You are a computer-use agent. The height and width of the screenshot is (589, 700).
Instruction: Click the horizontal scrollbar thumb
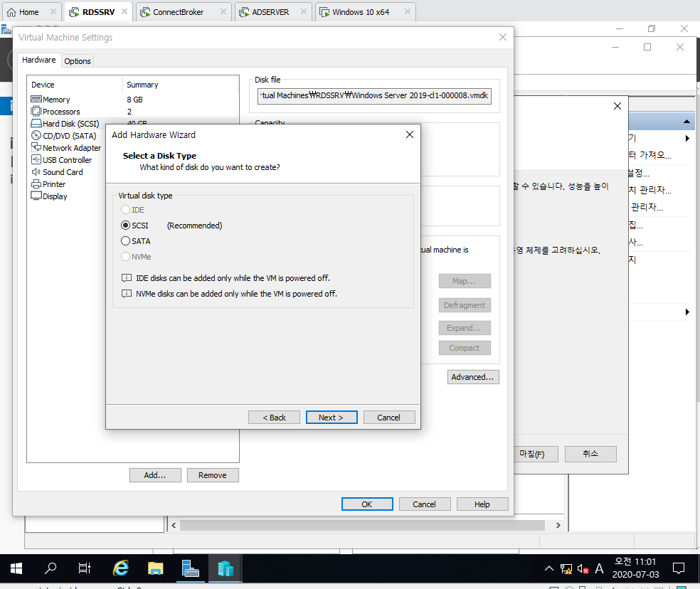[362, 525]
